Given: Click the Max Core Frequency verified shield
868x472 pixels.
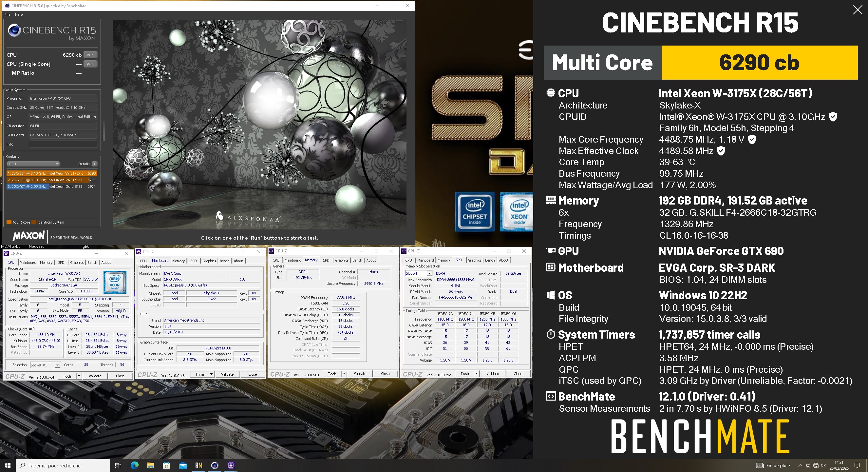Looking at the screenshot, I should [x=752, y=139].
